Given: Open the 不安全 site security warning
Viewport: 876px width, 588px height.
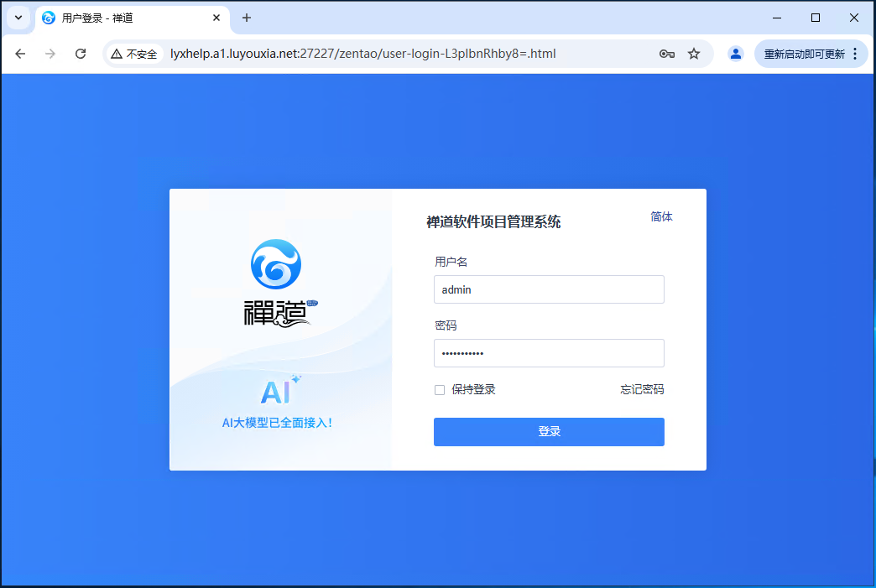Looking at the screenshot, I should (x=134, y=54).
